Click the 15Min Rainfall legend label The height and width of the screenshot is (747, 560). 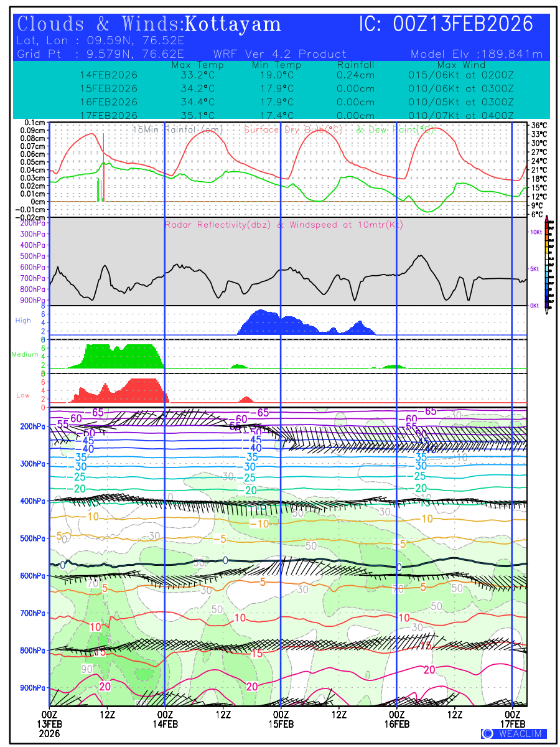click(178, 129)
